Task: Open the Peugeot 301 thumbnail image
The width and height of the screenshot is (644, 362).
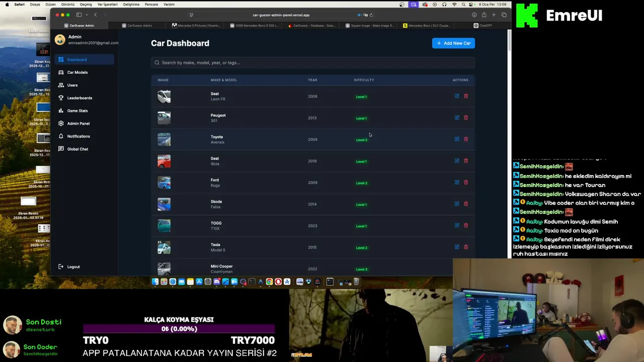Action: [164, 118]
